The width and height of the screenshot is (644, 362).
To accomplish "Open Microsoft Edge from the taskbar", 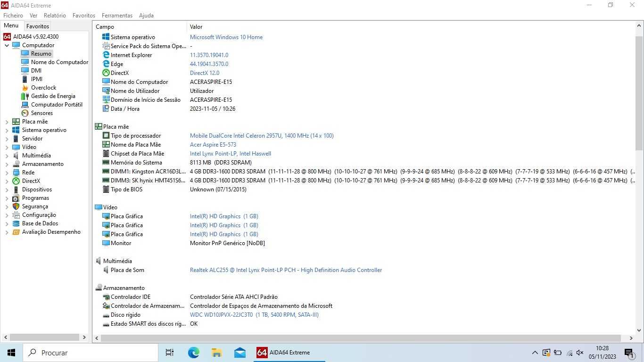I will (193, 353).
